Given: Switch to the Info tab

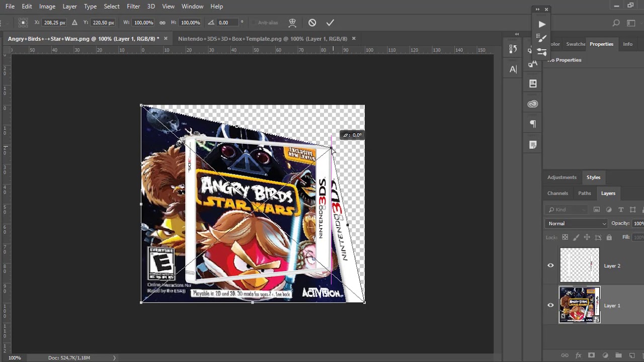Looking at the screenshot, I should click(628, 44).
